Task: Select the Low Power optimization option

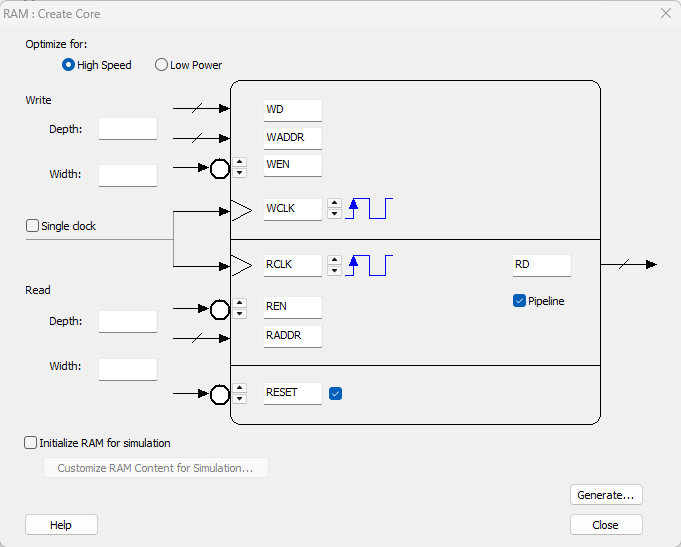Action: (x=161, y=65)
